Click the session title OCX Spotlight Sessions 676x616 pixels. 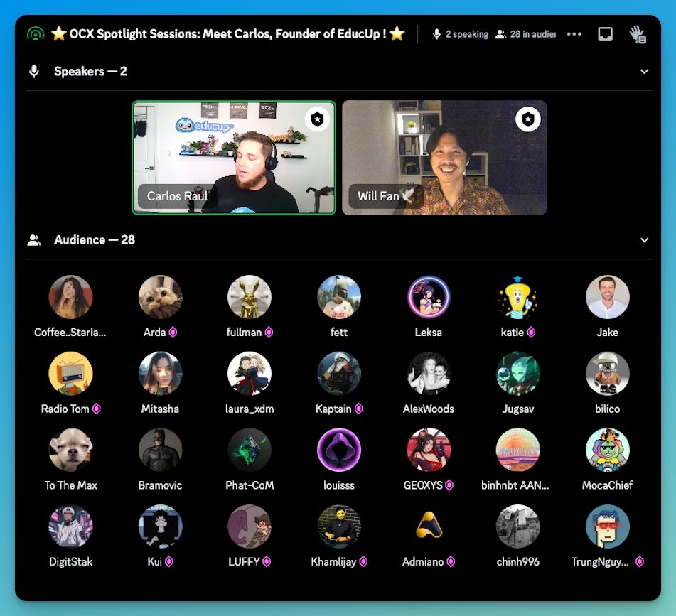(x=226, y=33)
